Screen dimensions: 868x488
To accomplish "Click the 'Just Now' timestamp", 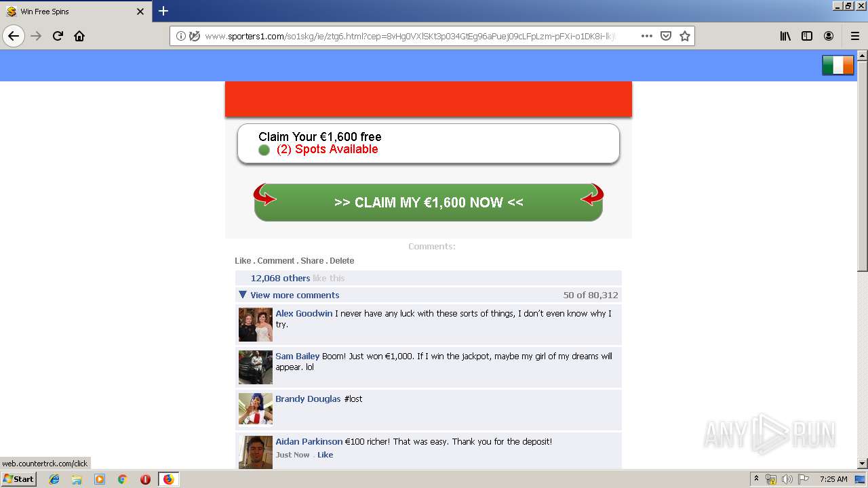I will click(x=293, y=455).
